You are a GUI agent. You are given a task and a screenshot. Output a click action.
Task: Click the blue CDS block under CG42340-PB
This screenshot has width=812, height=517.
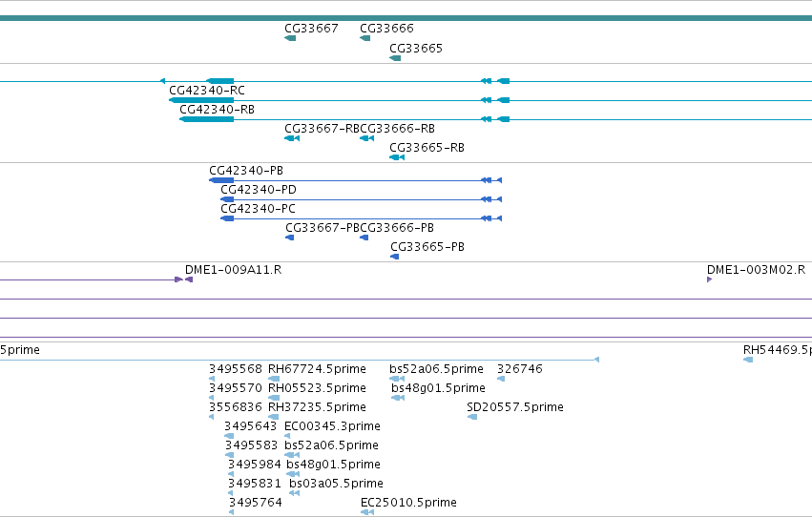point(221,180)
